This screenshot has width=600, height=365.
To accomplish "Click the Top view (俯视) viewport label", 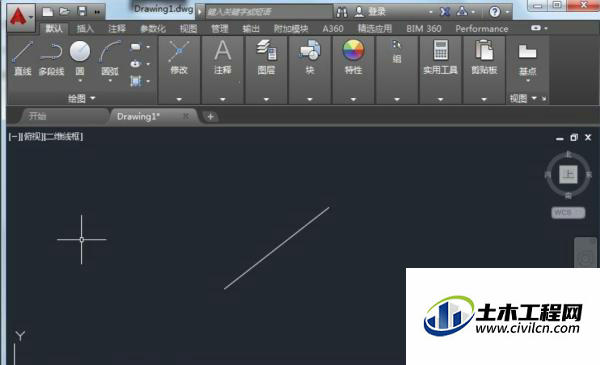I will pos(32,137).
